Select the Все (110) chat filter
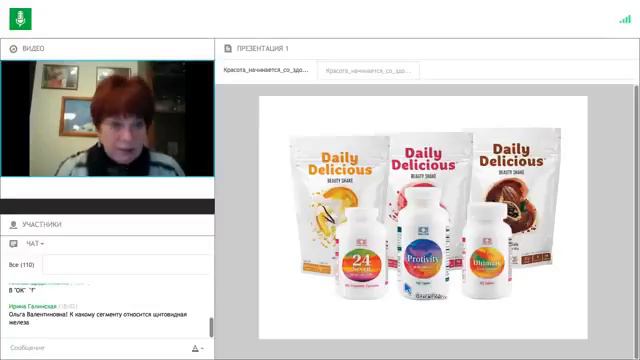The image size is (640, 360). [21, 265]
